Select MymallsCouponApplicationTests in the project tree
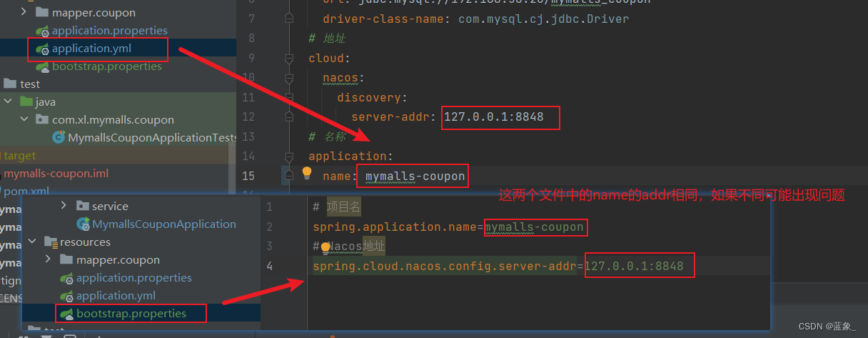 coord(152,137)
